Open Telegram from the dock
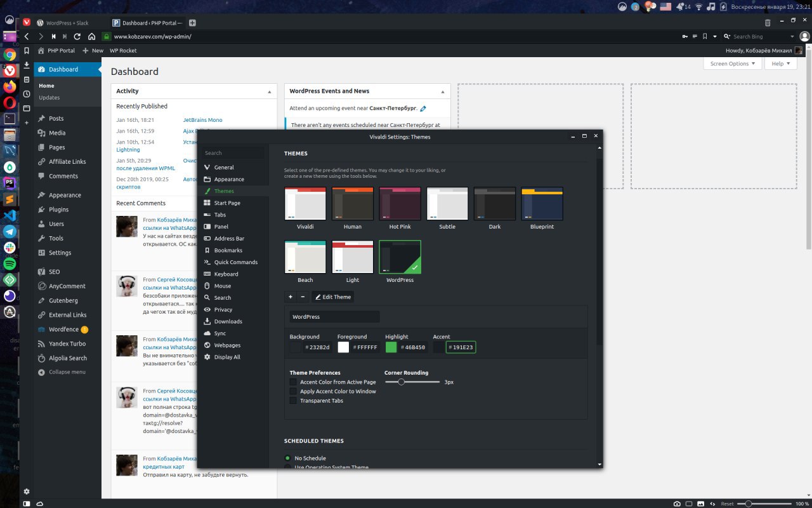This screenshot has width=812, height=508. [10, 232]
